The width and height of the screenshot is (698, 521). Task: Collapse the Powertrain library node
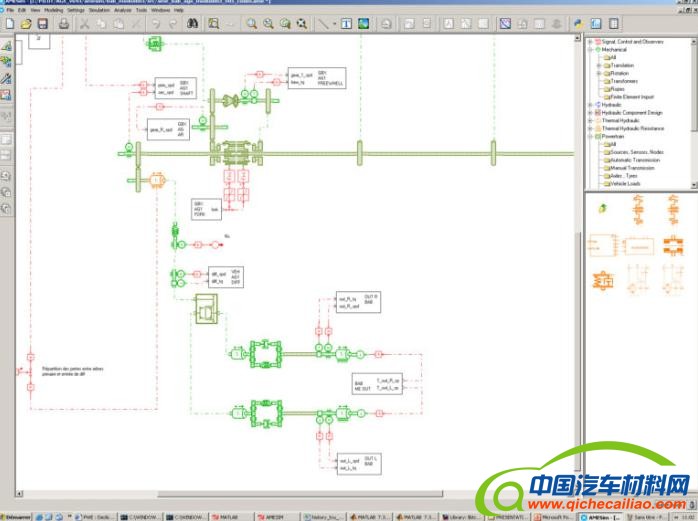click(590, 136)
